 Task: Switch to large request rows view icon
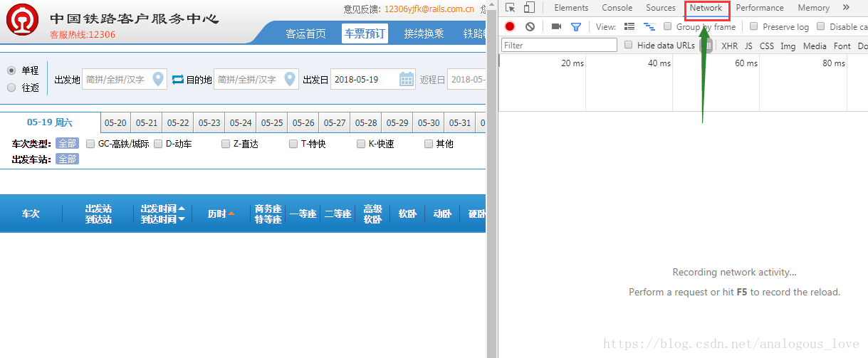coord(629,26)
